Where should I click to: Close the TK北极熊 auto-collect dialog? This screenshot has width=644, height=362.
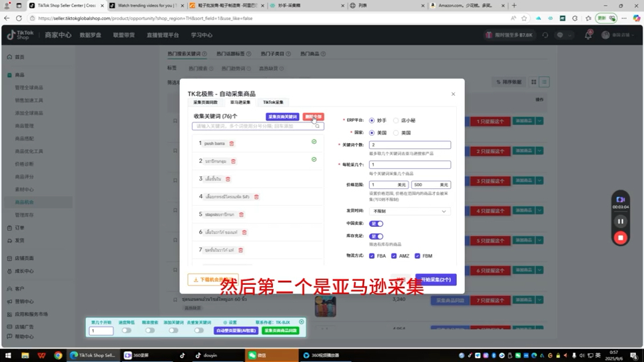[453, 94]
